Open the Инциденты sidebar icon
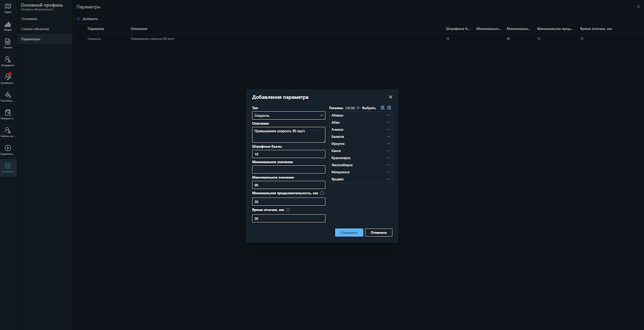Viewport: 644px width, 330px height. 8,61
